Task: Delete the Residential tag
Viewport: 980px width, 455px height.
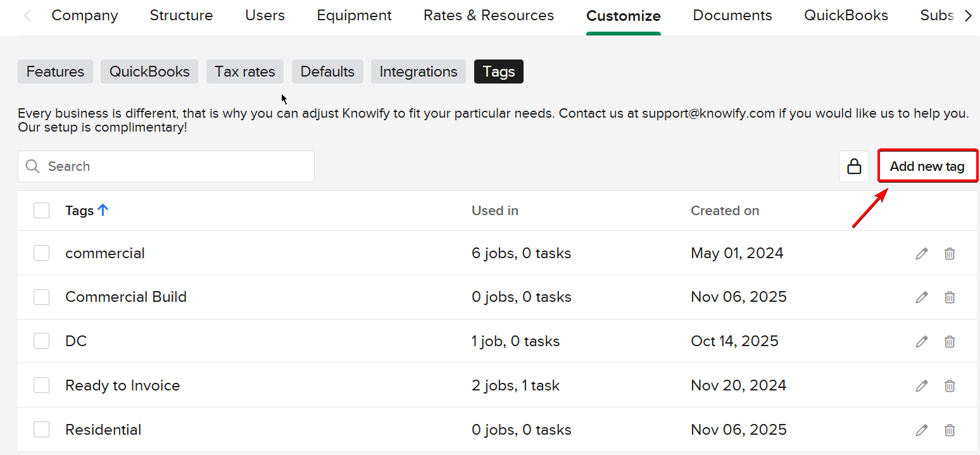Action: point(950,430)
